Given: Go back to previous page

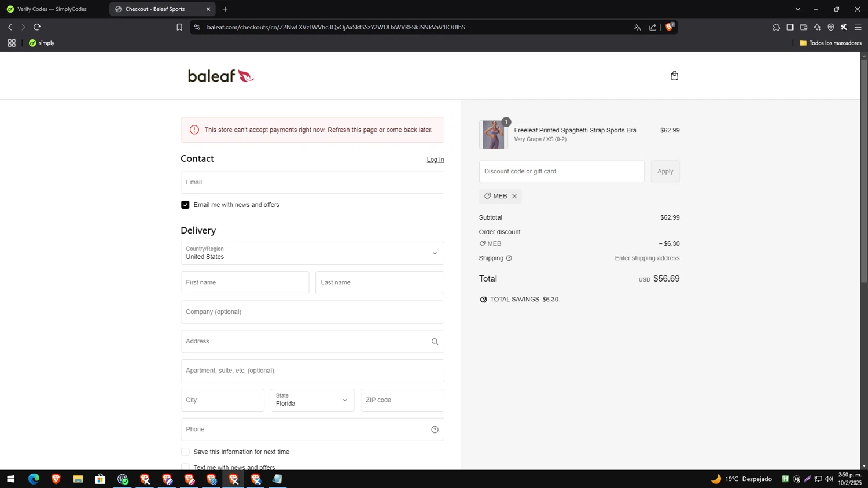Looking at the screenshot, I should click(x=10, y=27).
